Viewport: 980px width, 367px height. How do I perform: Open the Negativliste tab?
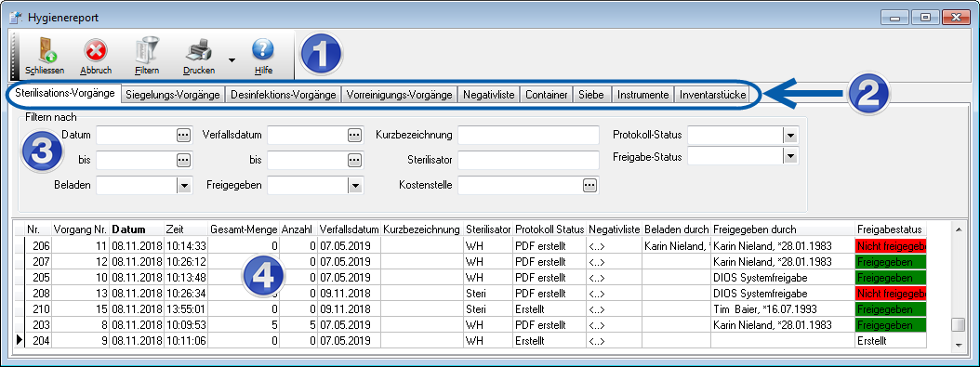(489, 95)
